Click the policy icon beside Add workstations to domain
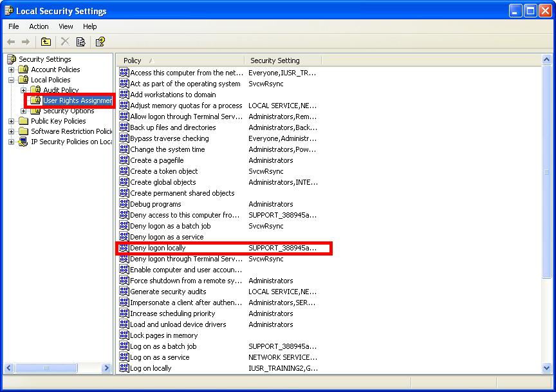The image size is (556, 392). tap(124, 95)
